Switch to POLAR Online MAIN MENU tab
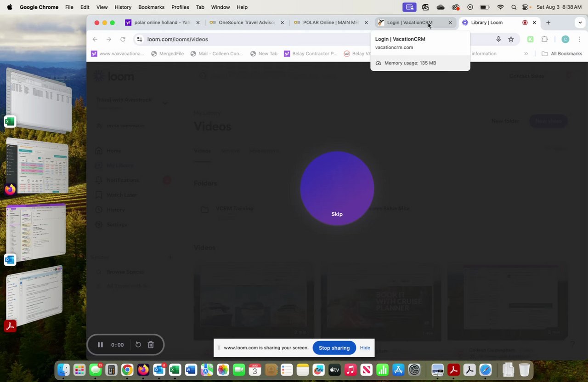 coord(330,23)
